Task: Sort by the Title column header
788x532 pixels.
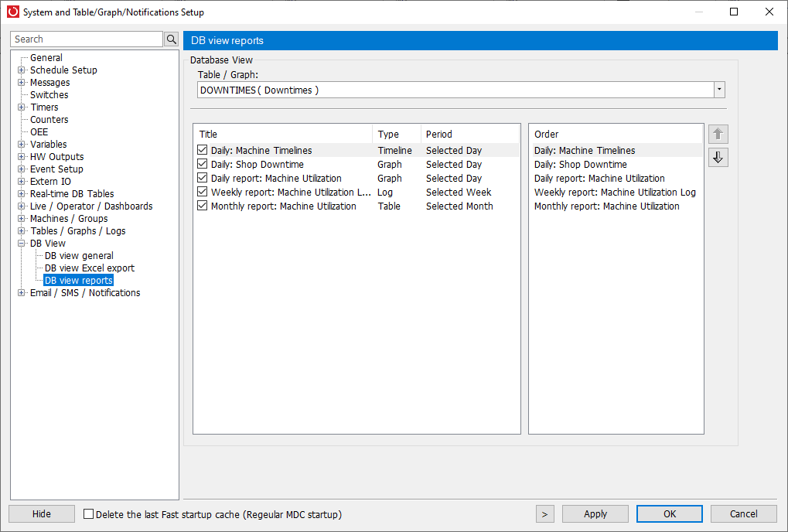Action: 283,134
